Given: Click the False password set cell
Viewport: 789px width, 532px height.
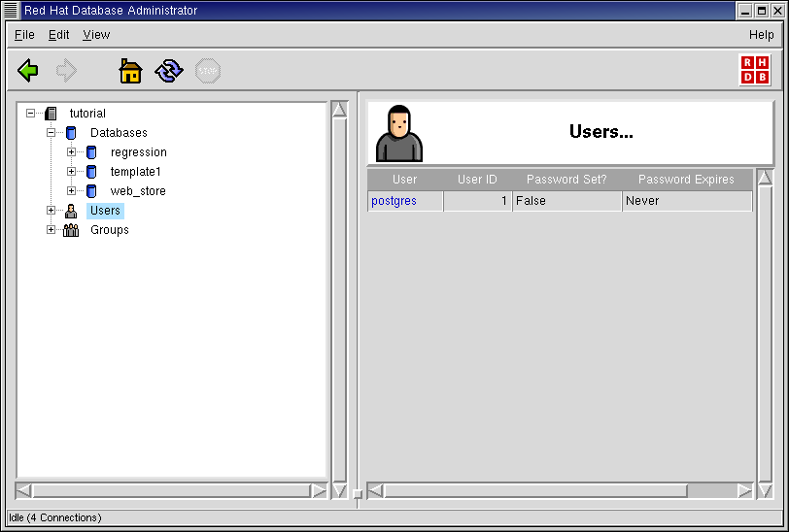Looking at the screenshot, I should click(x=567, y=201).
